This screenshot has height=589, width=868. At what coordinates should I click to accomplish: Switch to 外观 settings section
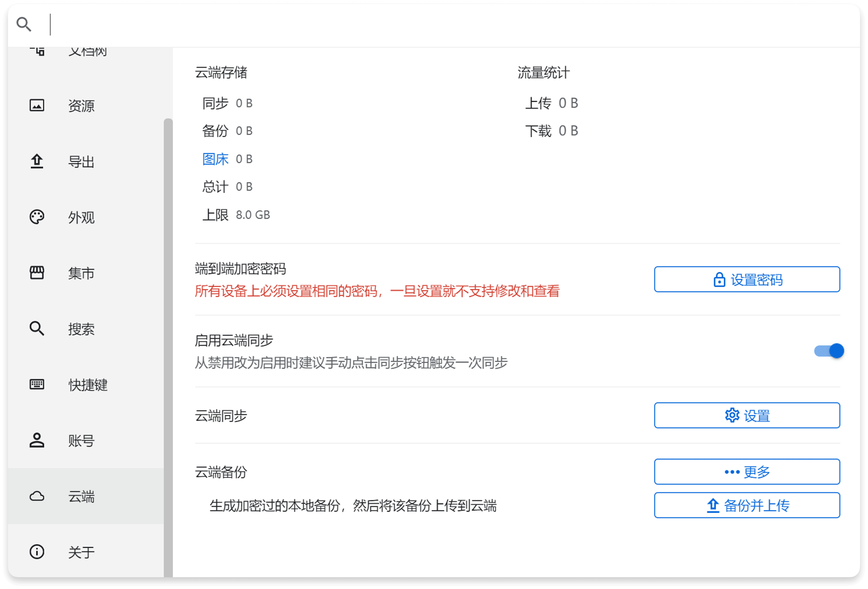[81, 217]
